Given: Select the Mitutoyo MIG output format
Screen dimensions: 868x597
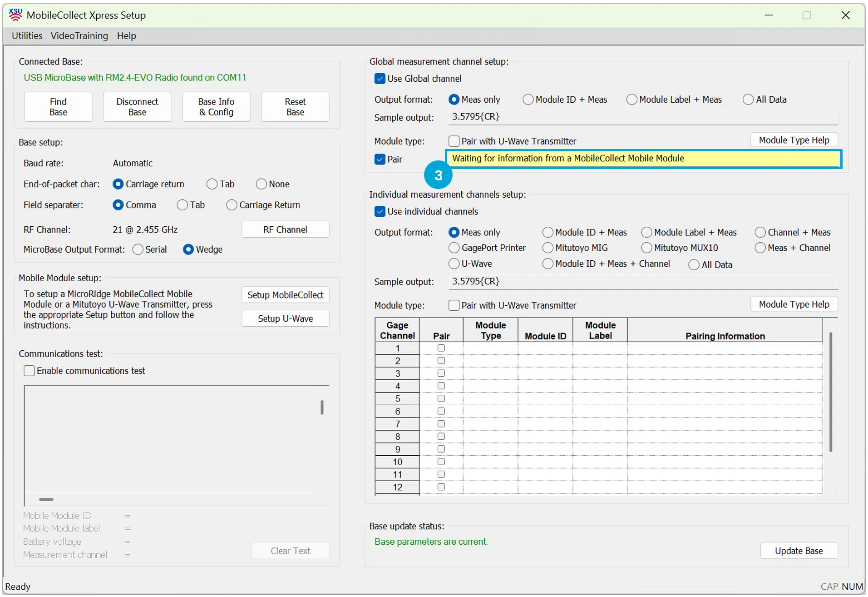Looking at the screenshot, I should point(548,248).
